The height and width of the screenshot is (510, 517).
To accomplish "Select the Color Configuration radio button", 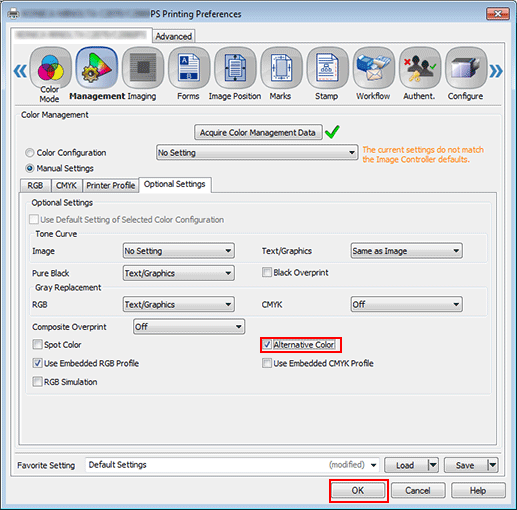I will (30, 153).
